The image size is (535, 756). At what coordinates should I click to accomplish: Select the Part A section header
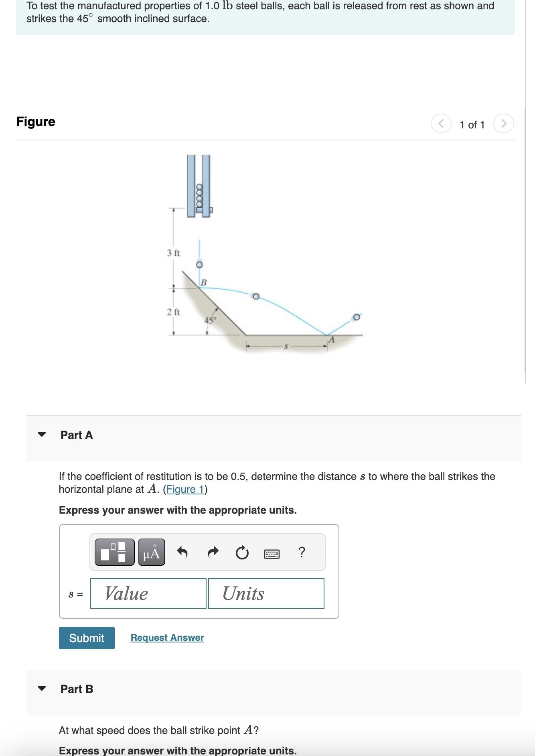(76, 435)
